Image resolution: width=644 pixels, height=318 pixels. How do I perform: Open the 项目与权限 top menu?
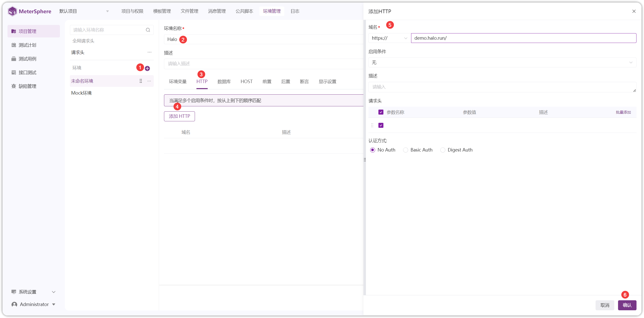click(132, 11)
